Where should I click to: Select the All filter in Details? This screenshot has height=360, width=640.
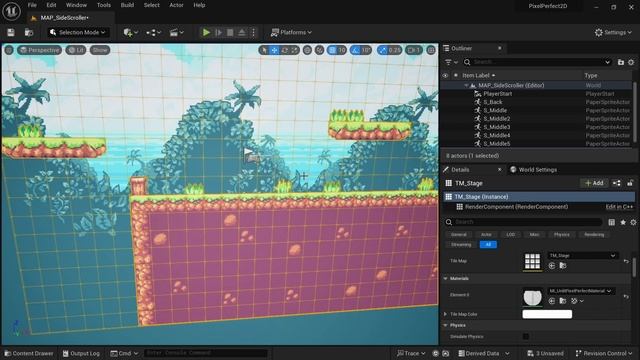click(488, 244)
